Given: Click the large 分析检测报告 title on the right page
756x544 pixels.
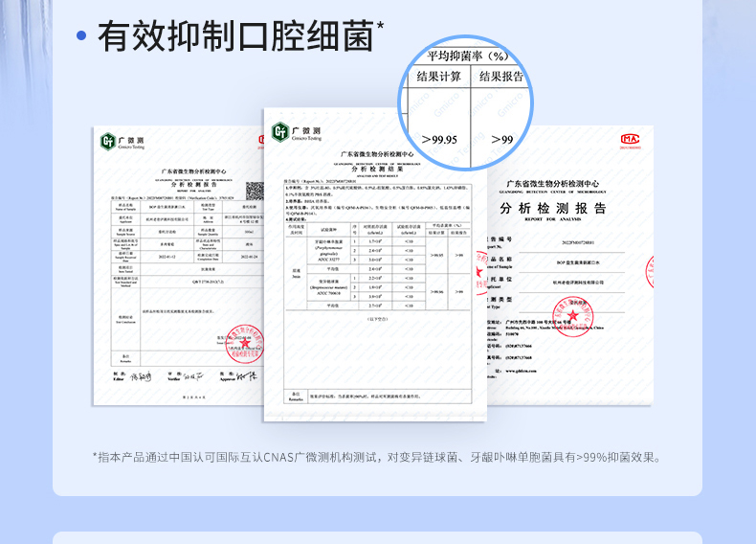Looking at the screenshot, I should pos(552,209).
